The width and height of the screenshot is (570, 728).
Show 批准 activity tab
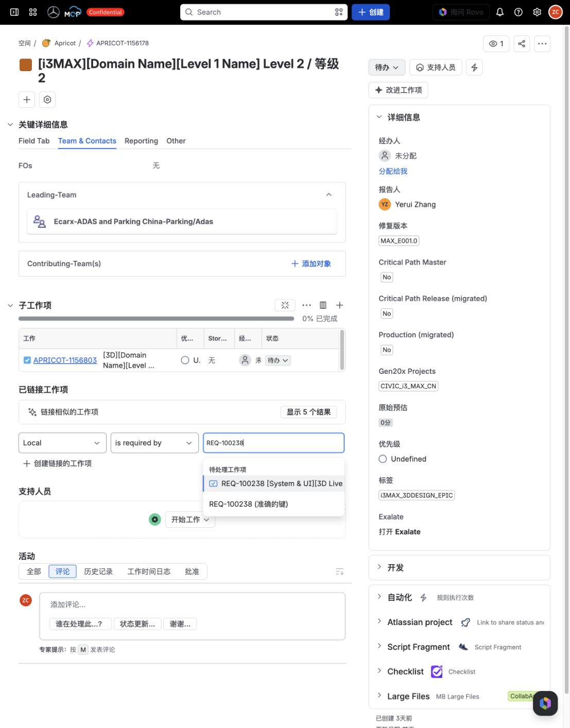[x=192, y=571]
